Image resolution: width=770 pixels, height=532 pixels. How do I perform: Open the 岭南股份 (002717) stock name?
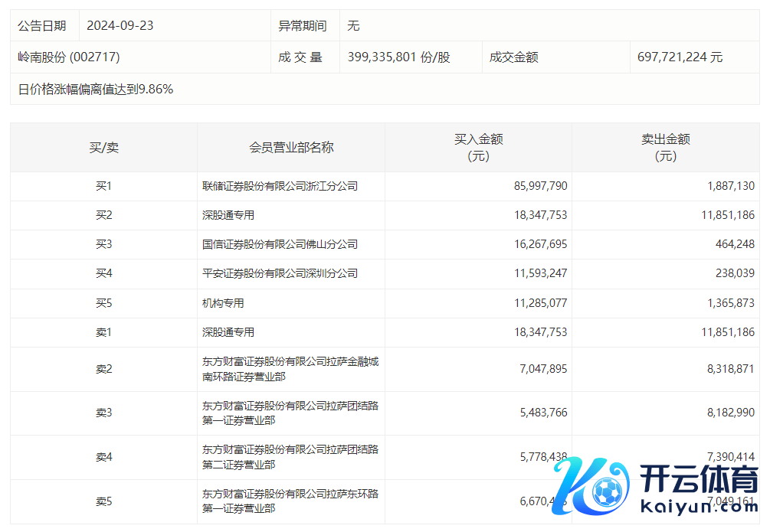pyautogui.click(x=69, y=57)
